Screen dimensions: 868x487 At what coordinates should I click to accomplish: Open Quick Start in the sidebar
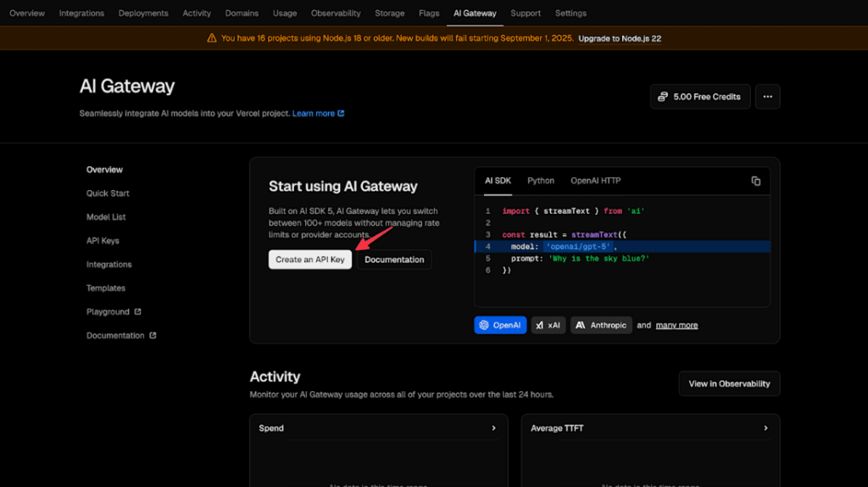click(108, 193)
